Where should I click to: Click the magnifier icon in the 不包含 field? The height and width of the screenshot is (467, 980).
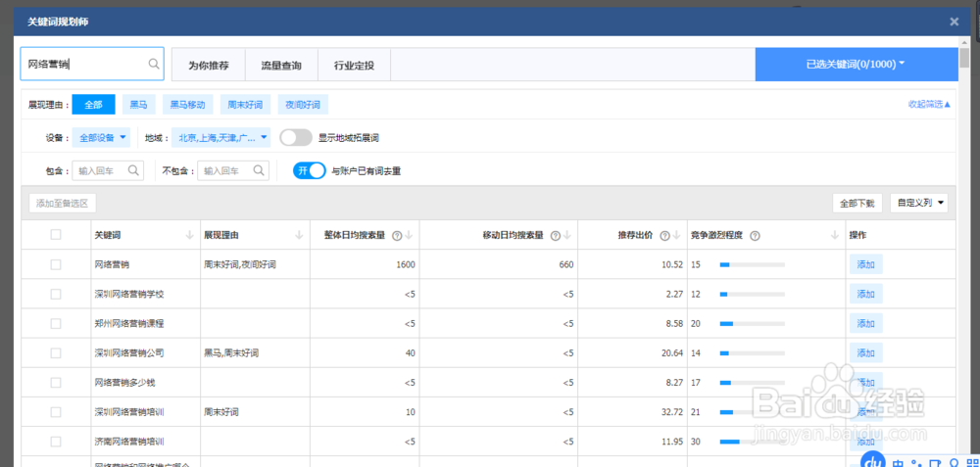coord(259,169)
